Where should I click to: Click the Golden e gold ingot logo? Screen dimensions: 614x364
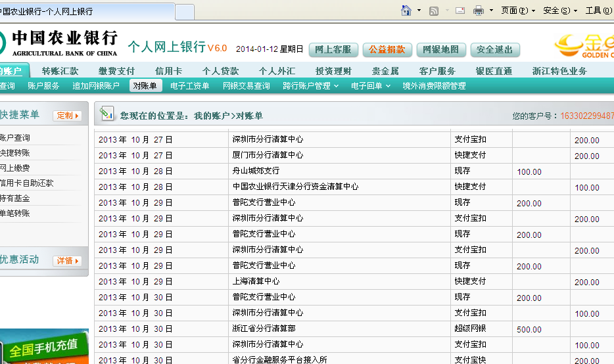point(584,46)
